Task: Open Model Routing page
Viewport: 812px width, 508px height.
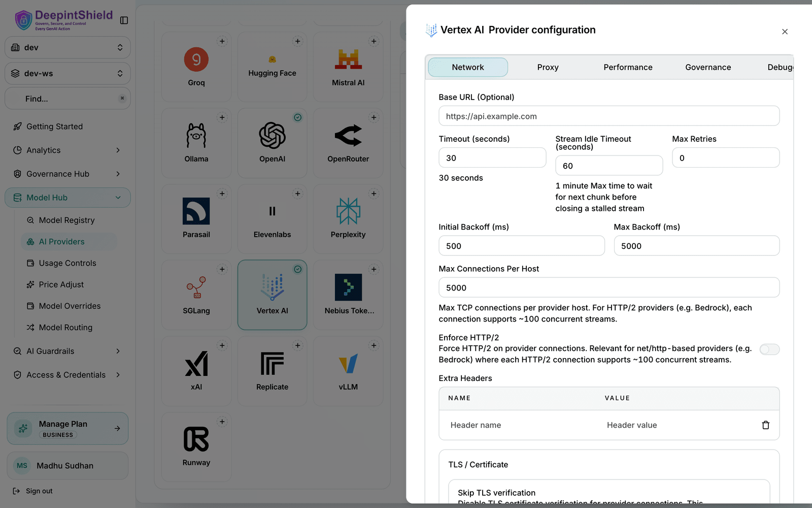Action: click(69, 328)
